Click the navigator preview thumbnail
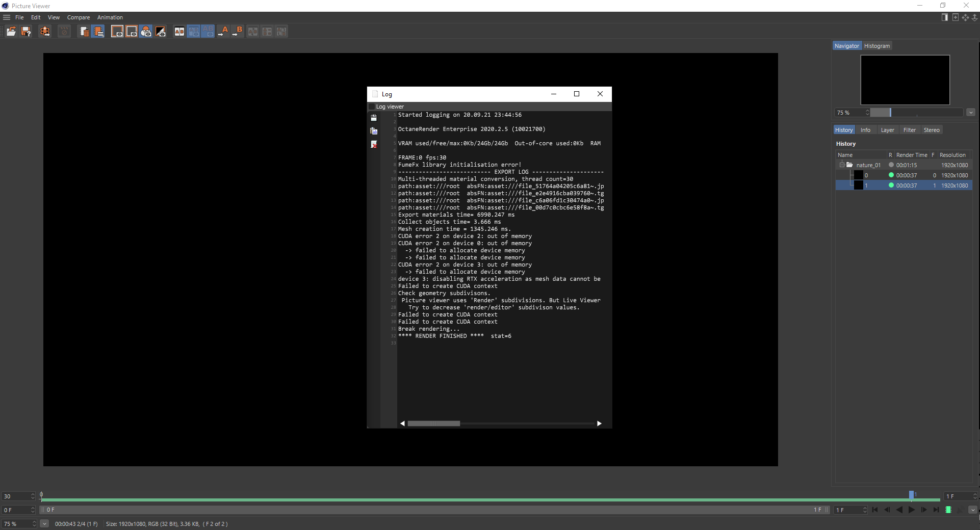Image resolution: width=980 pixels, height=530 pixels. point(905,80)
